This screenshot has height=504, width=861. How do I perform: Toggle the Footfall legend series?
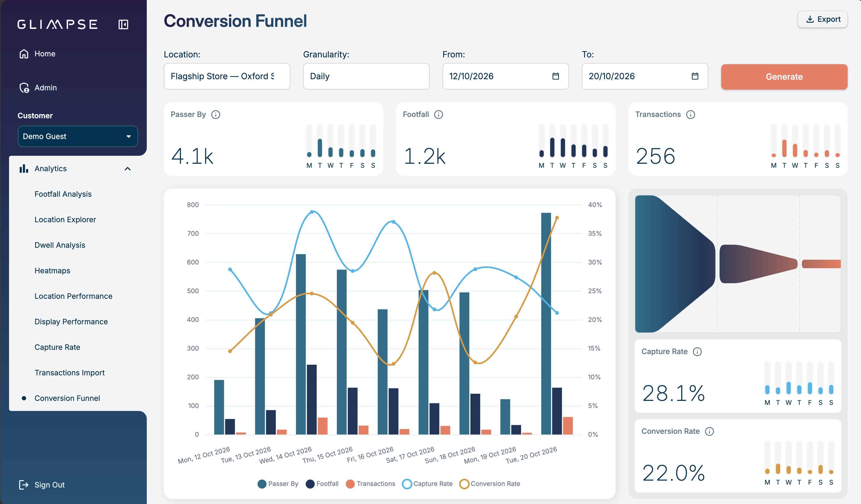(322, 484)
